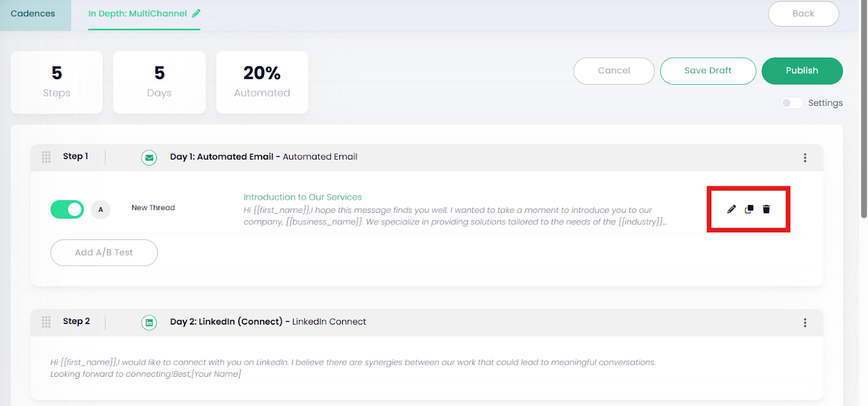868x406 pixels.
Task: Click the pencil icon beside cadence name
Action: [196, 13]
